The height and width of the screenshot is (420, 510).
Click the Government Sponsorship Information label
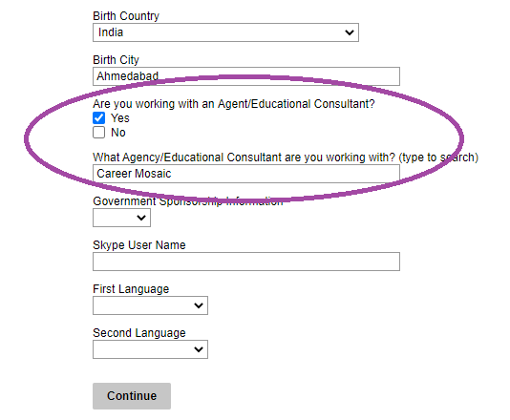point(188,201)
